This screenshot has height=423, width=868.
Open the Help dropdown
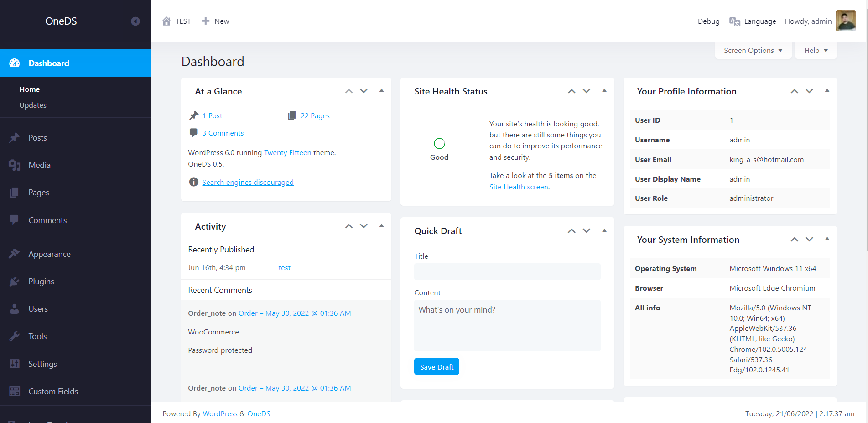pos(816,50)
